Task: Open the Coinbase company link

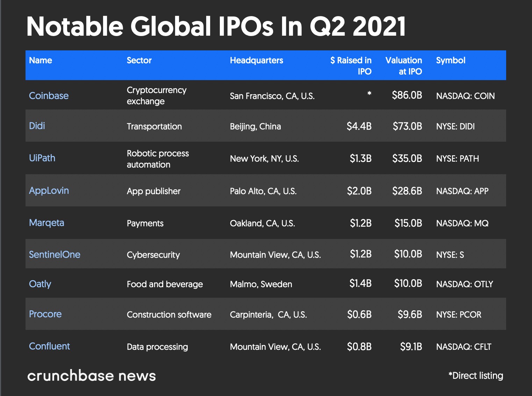Action: 49,96
